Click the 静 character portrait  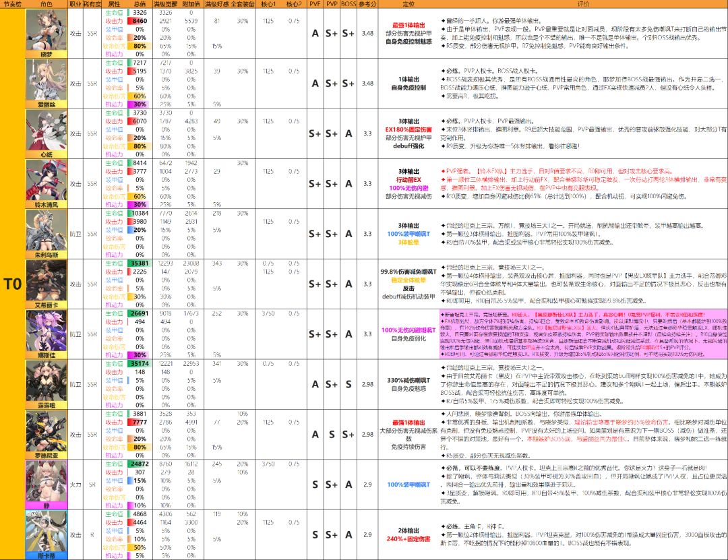pos(47,481)
